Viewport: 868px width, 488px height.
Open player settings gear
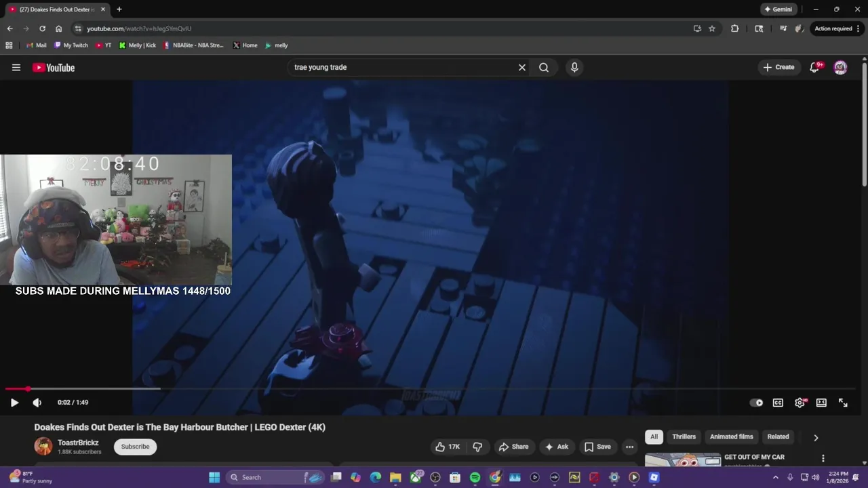(x=800, y=403)
